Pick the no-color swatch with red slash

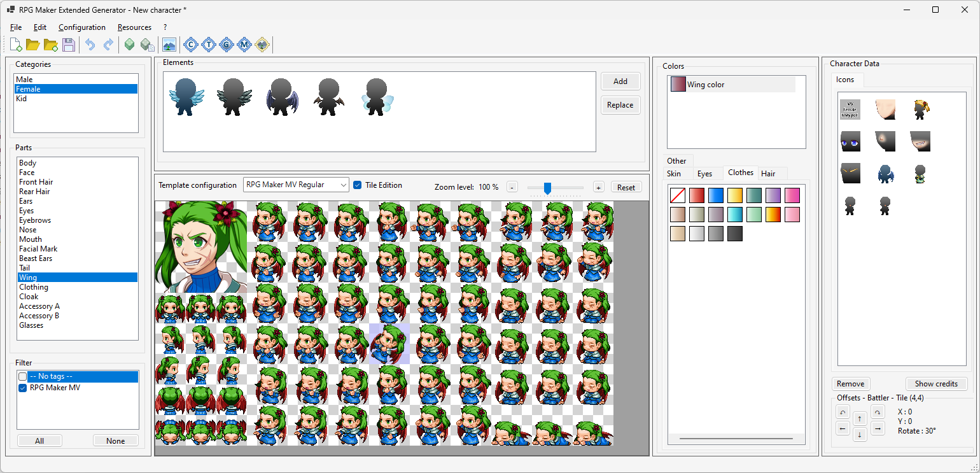[x=678, y=195]
